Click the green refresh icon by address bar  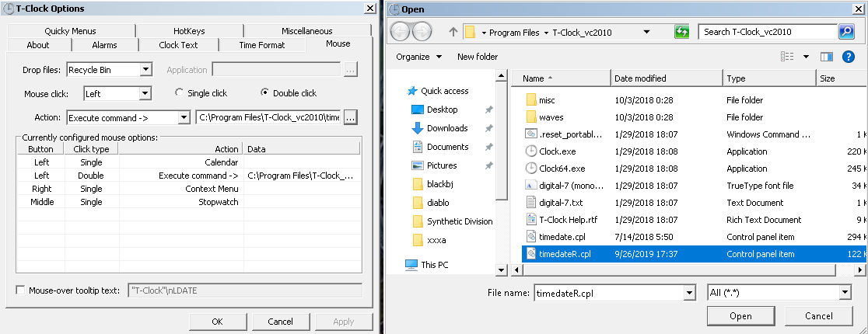681,32
